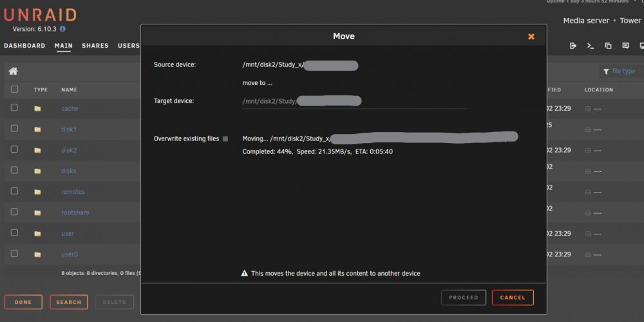Click the info icon beside version 6.10.3
Image resolution: width=644 pixels, height=322 pixels.
click(62, 29)
